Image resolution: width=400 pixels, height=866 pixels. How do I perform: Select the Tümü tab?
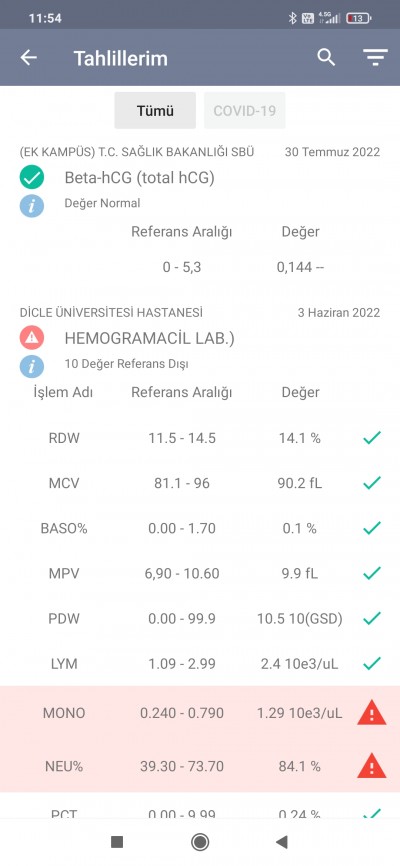pos(155,110)
